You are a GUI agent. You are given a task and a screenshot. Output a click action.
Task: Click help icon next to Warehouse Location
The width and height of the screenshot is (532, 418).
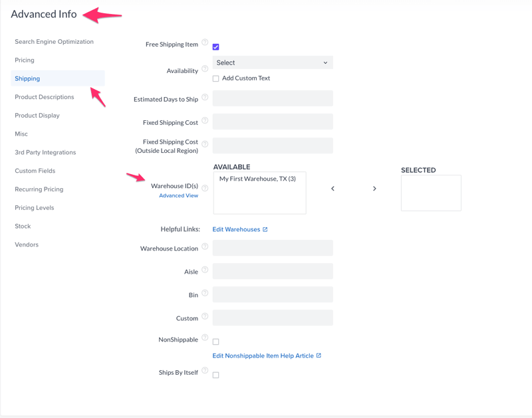tap(205, 247)
